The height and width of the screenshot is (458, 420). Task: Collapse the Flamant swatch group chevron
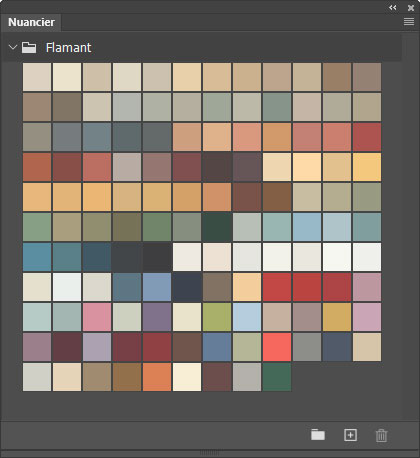pos(13,47)
